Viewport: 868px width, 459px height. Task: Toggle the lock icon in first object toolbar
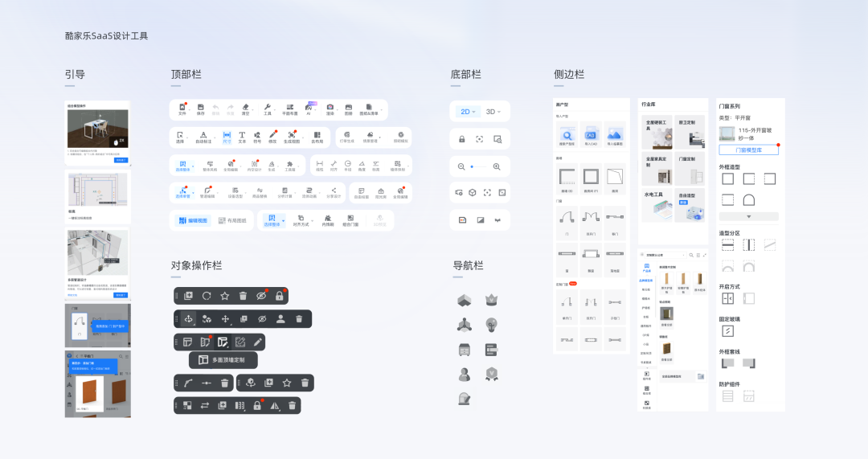pos(279,296)
